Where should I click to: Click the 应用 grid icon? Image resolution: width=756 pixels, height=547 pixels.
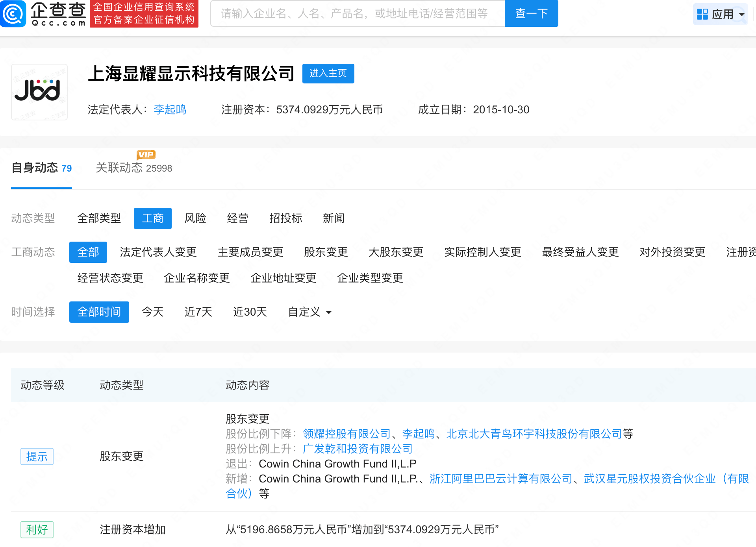pyautogui.click(x=702, y=14)
